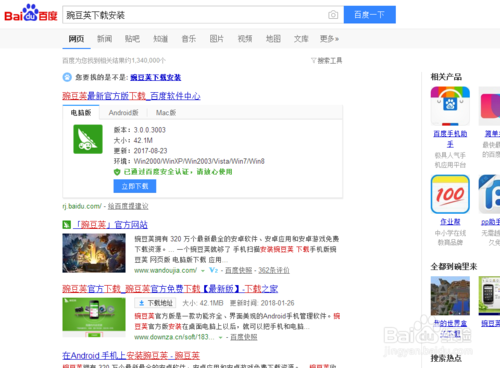500x368 pixels.
Task: Click the phone image thumbnail under 全都到碗里来
Action: pyautogui.click(x=489, y=296)
